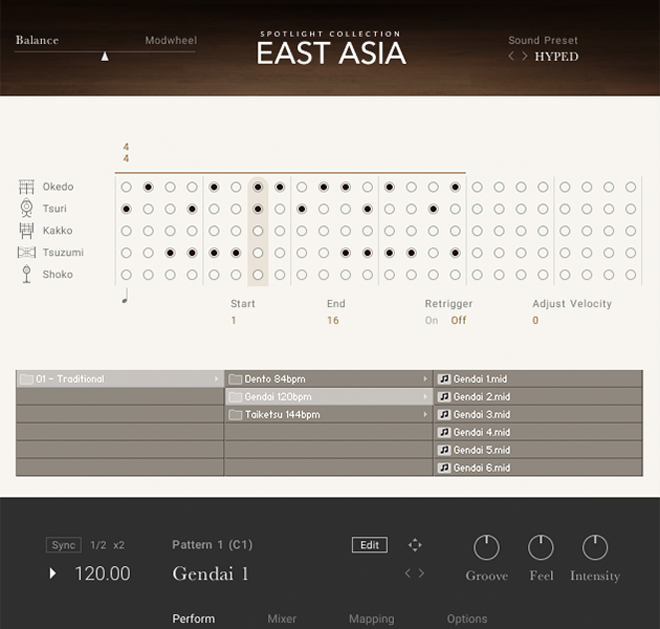This screenshot has width=660, height=629.
Task: Select the Tsuri instrument icon
Action: [26, 208]
